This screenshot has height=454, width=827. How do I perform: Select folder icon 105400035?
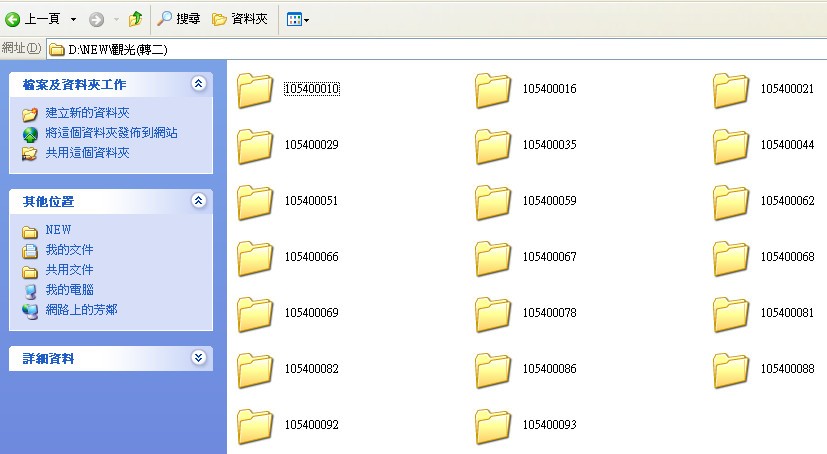click(x=493, y=147)
